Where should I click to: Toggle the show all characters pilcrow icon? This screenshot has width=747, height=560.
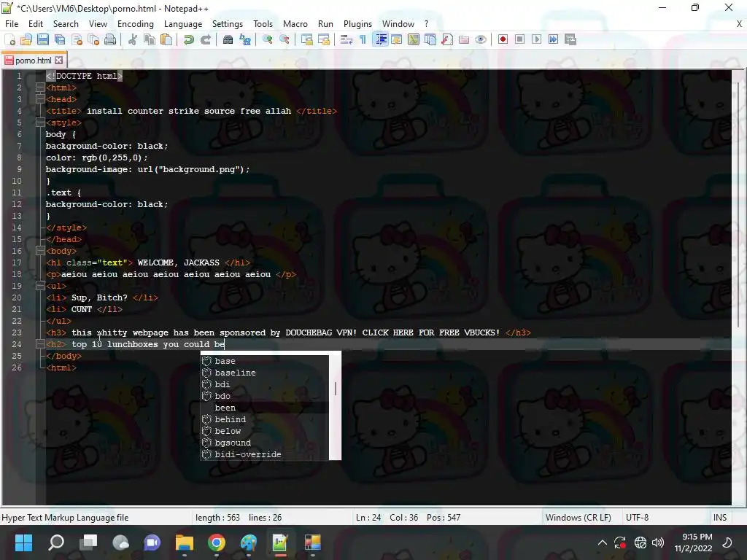(x=363, y=39)
